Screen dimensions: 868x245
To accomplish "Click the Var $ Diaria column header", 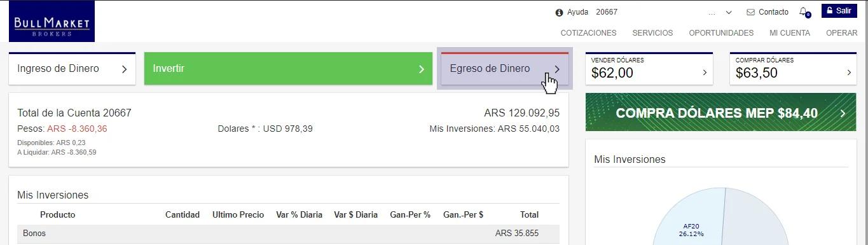I will click(355, 214).
